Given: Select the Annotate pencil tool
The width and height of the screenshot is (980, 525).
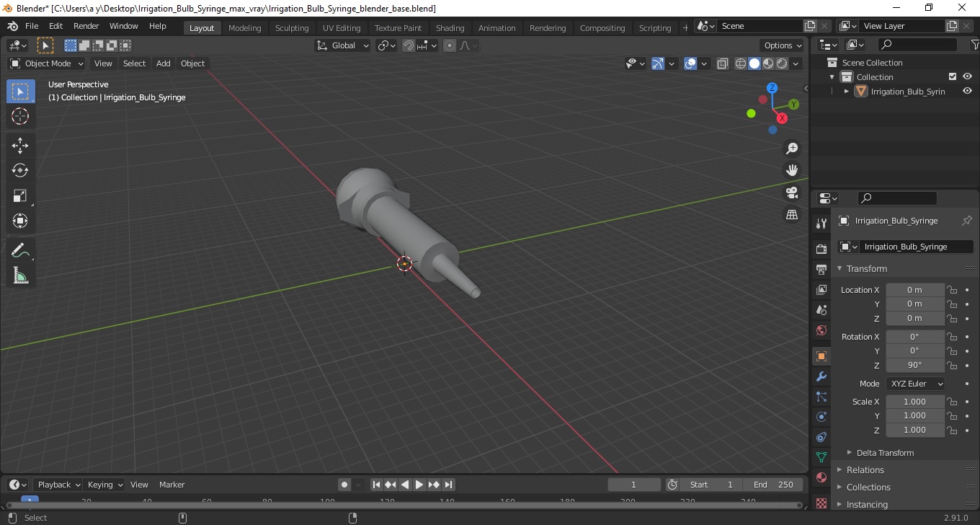Looking at the screenshot, I should [20, 250].
